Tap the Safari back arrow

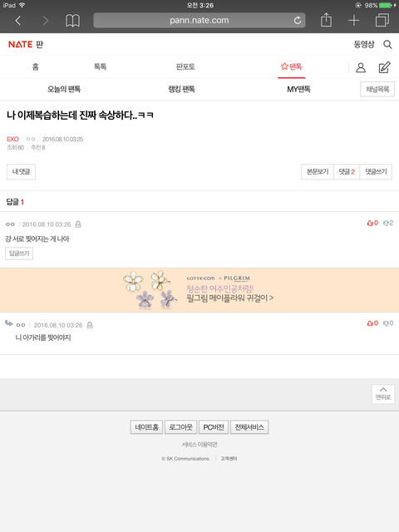pyautogui.click(x=18, y=21)
